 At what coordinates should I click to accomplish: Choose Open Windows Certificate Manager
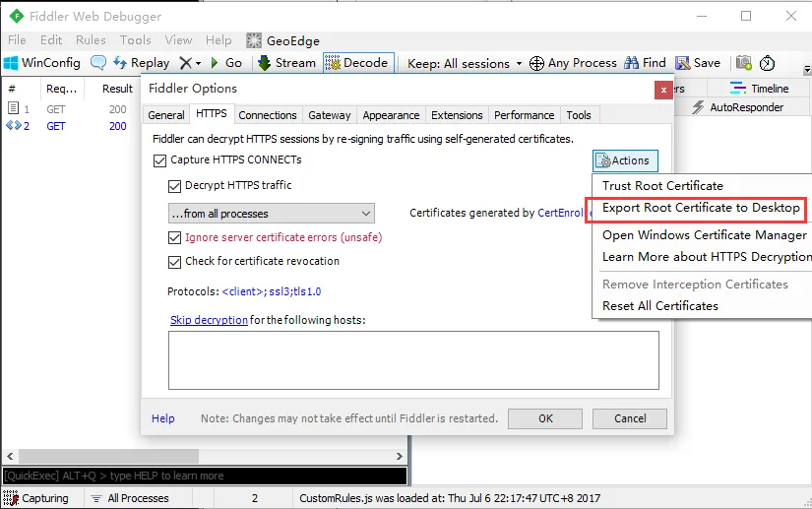click(x=705, y=235)
